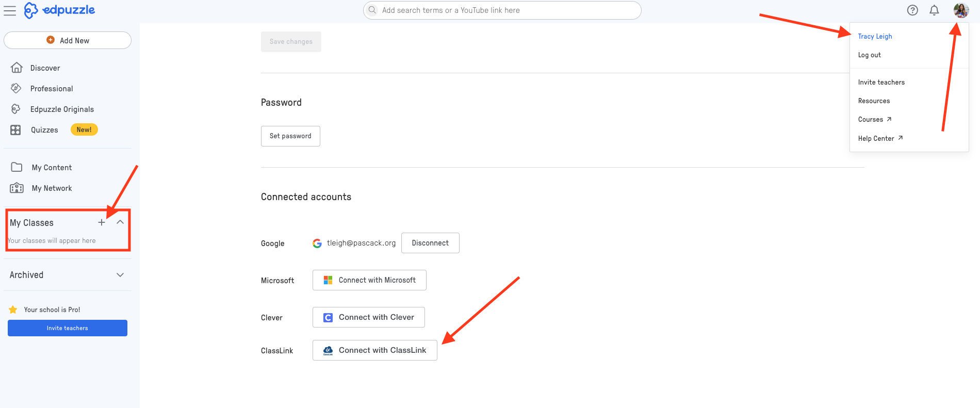Image resolution: width=980 pixels, height=408 pixels.
Task: Open My Content
Action: coord(52,168)
